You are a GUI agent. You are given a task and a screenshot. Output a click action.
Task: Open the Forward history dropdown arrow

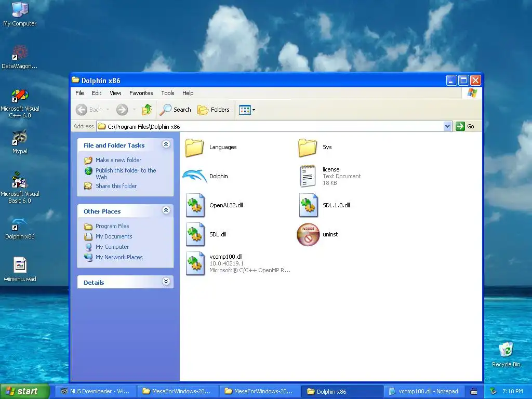(x=135, y=110)
